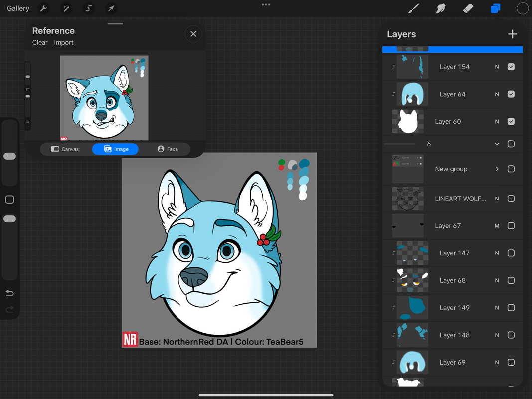Select Layer 68 thumbnail
The image size is (532, 399).
pos(412,280)
